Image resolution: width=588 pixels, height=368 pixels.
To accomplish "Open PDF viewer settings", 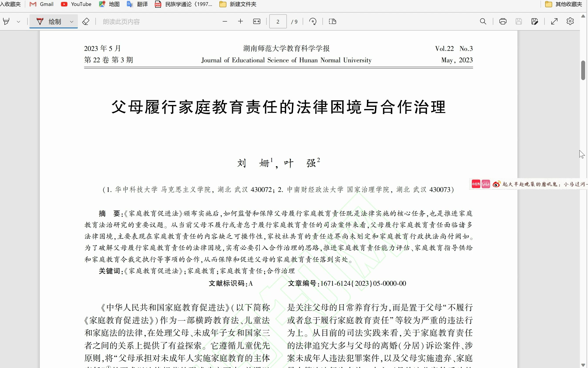I will point(570,21).
